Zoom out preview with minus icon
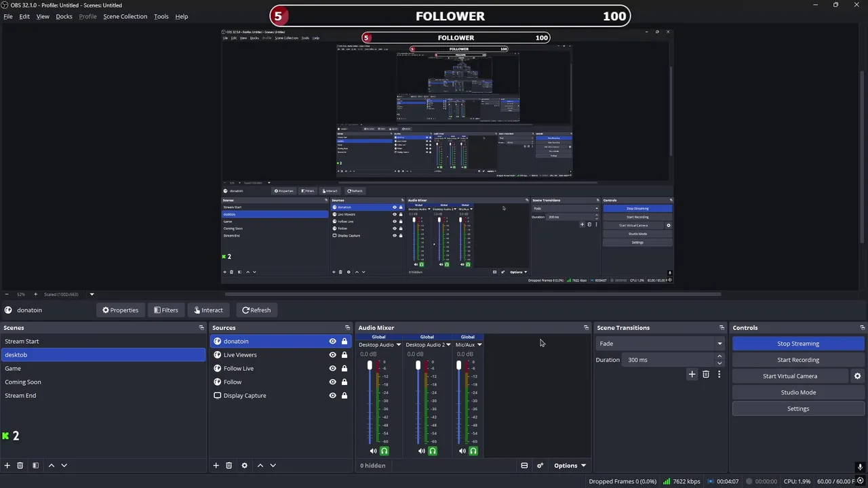Viewport: 868px width, 488px height. (x=7, y=294)
